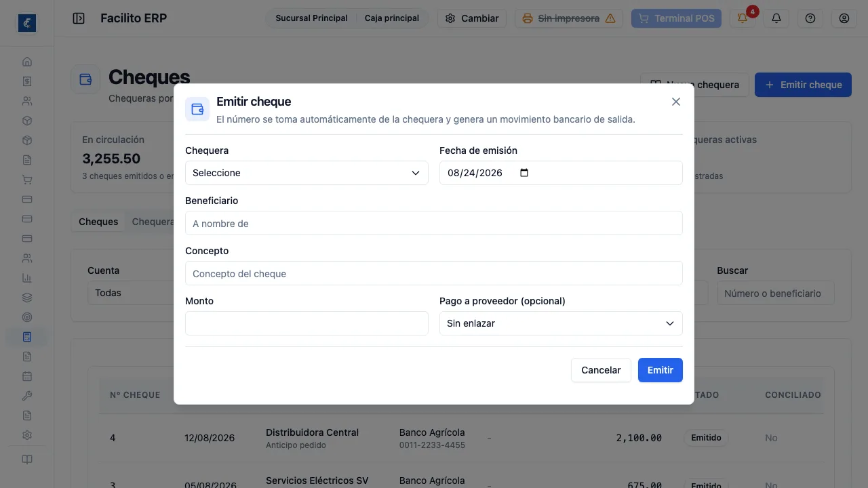Click the Cambiar button
This screenshot has width=868, height=488.
[x=472, y=18]
